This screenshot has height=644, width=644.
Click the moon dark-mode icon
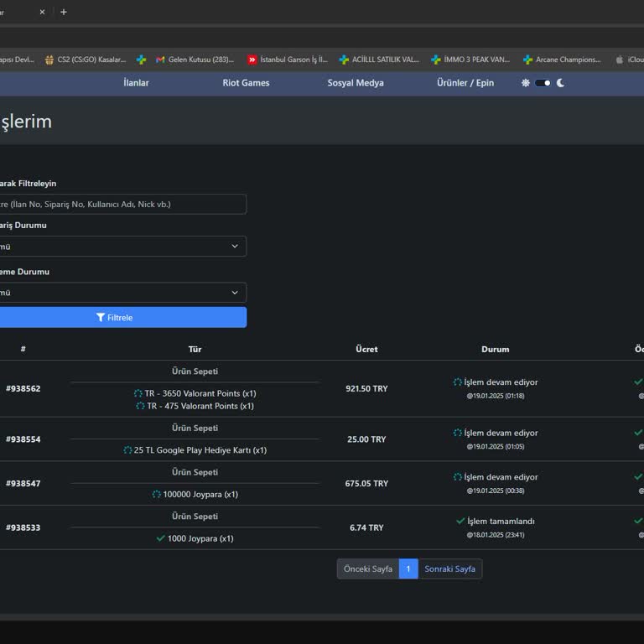pyautogui.click(x=560, y=83)
